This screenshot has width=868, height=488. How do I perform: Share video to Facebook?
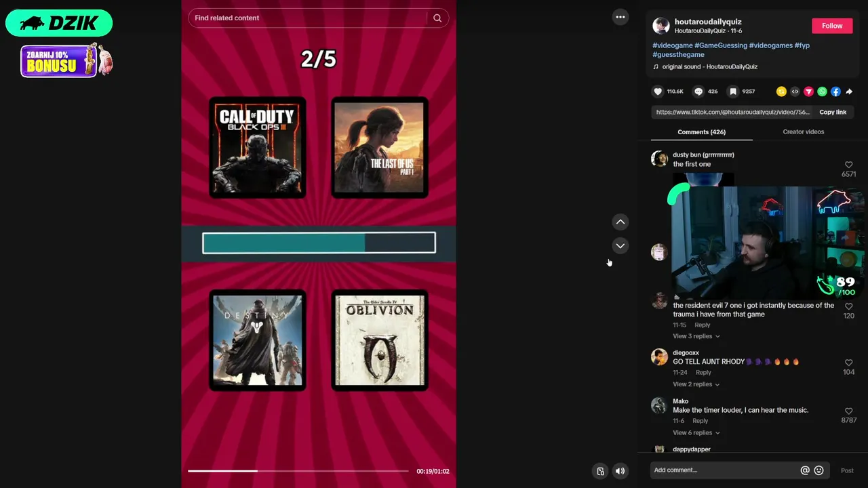coord(835,91)
